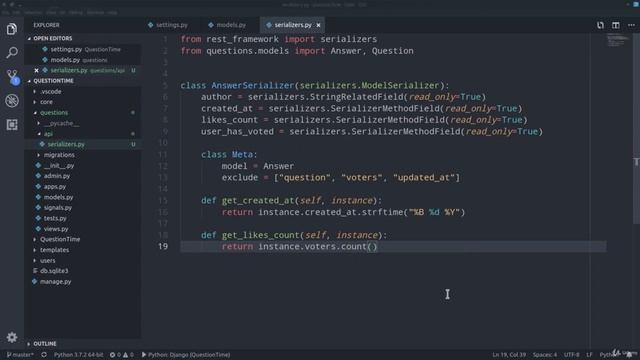Open signals.py in the file tree
Viewport: 640px width, 360px height.
(x=58, y=208)
